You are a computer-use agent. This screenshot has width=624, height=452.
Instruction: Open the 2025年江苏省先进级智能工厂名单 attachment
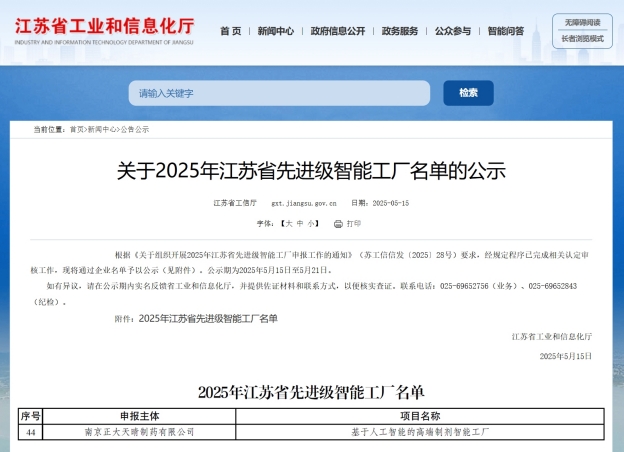click(208, 318)
